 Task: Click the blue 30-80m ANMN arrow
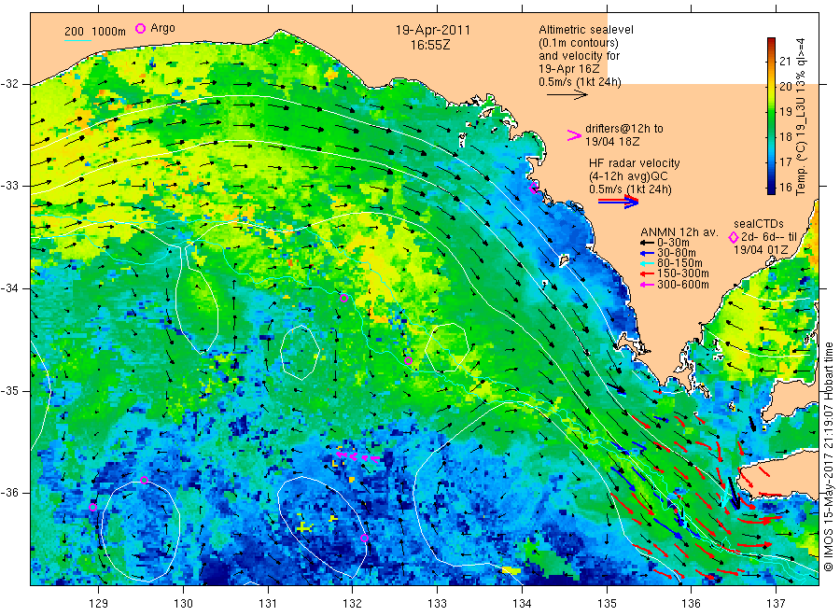click(x=647, y=253)
